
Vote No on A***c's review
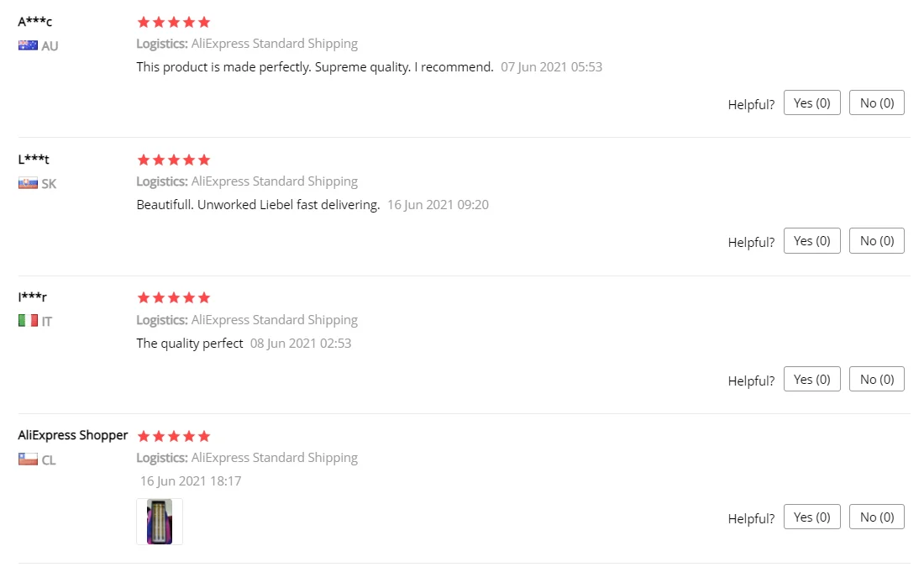point(876,102)
